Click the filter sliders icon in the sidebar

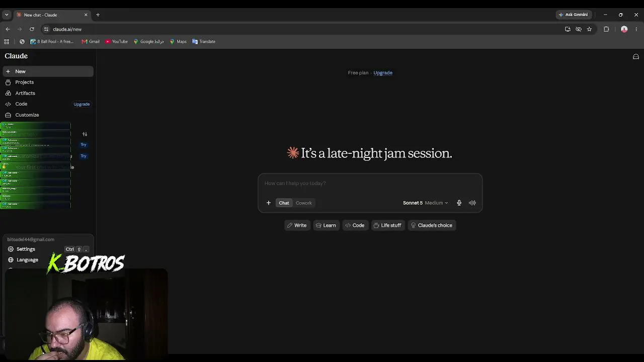85,134
